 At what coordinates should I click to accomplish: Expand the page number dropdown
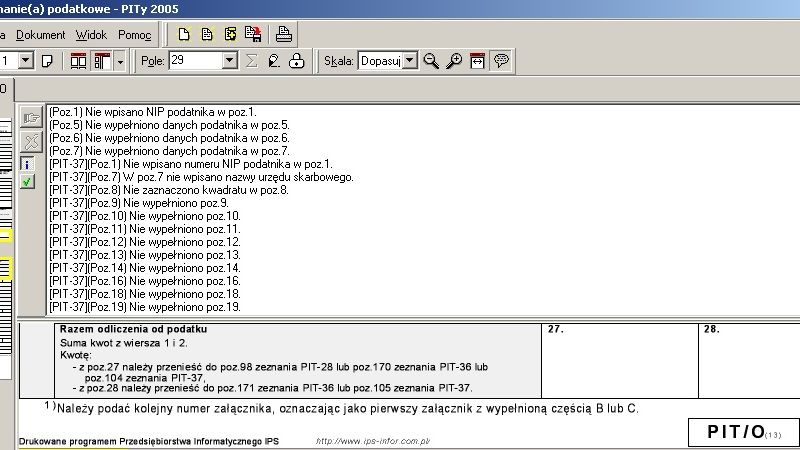[26, 61]
